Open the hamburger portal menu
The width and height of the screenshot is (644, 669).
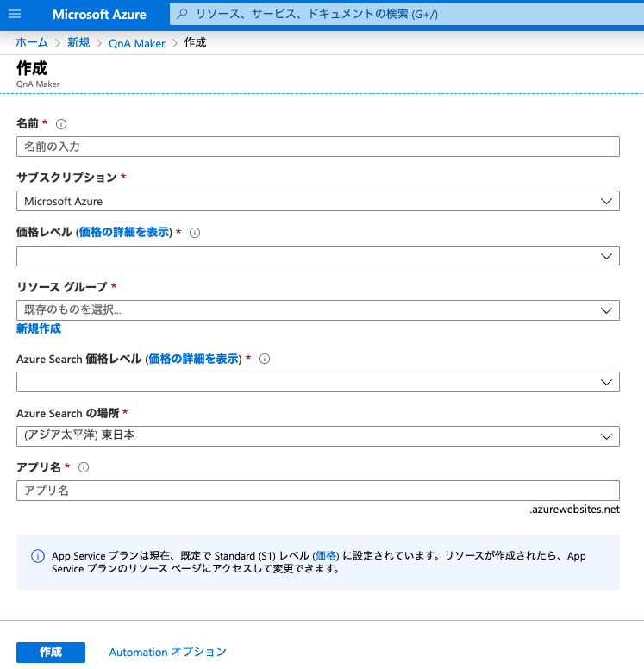(x=15, y=14)
